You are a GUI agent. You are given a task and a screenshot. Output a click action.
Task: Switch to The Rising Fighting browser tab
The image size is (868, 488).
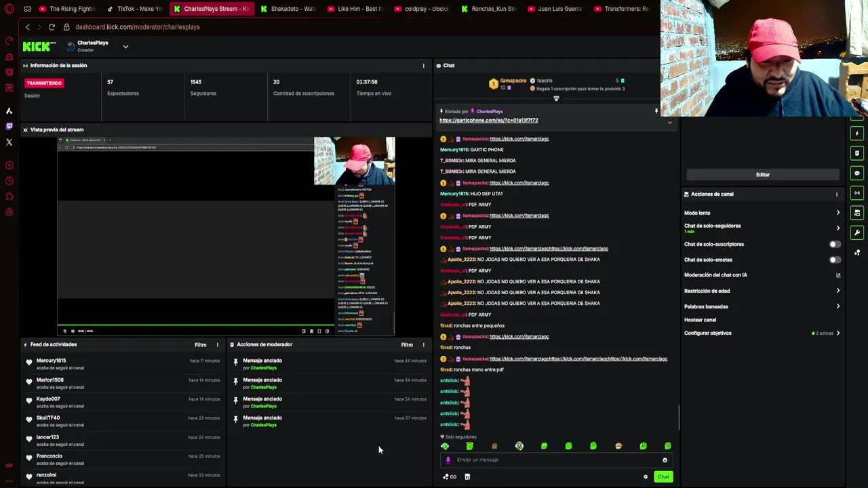67,9
